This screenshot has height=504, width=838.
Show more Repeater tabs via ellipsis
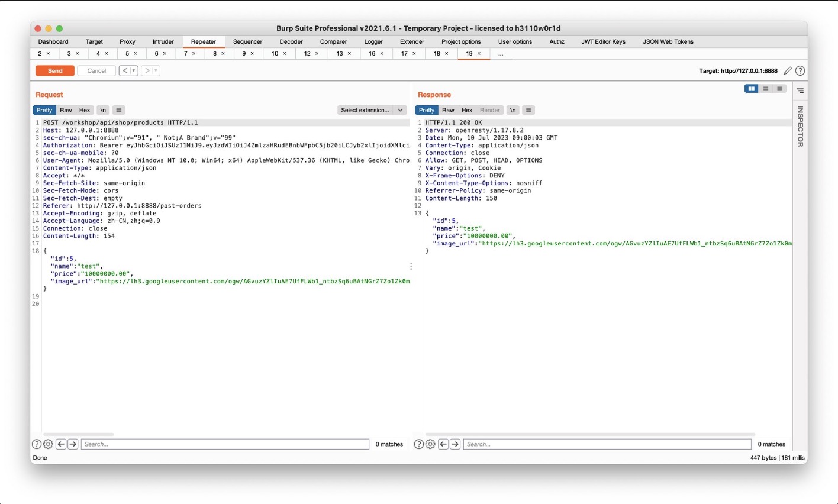(501, 54)
